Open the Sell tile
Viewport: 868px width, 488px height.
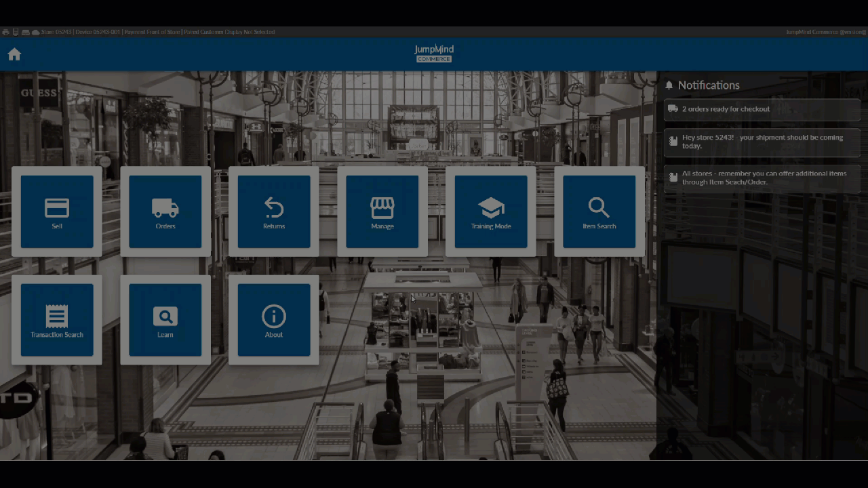point(57,212)
